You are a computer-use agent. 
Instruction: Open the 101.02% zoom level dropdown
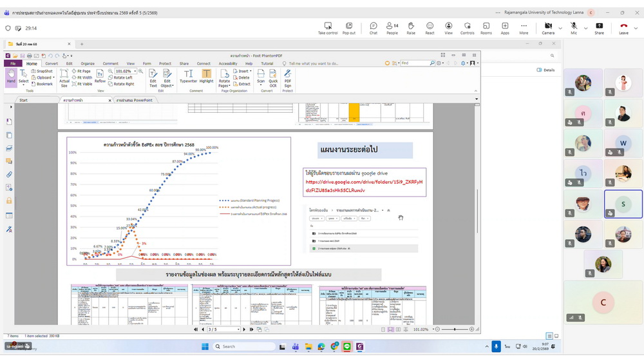(135, 71)
